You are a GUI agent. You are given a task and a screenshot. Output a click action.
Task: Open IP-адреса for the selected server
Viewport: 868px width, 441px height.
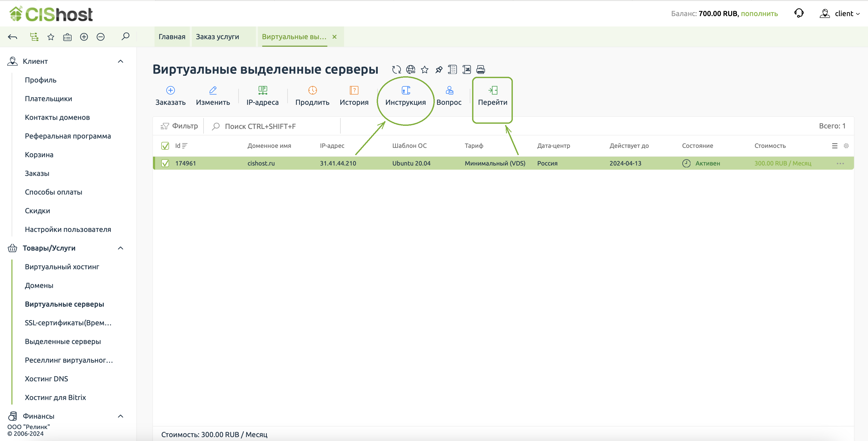pos(262,95)
